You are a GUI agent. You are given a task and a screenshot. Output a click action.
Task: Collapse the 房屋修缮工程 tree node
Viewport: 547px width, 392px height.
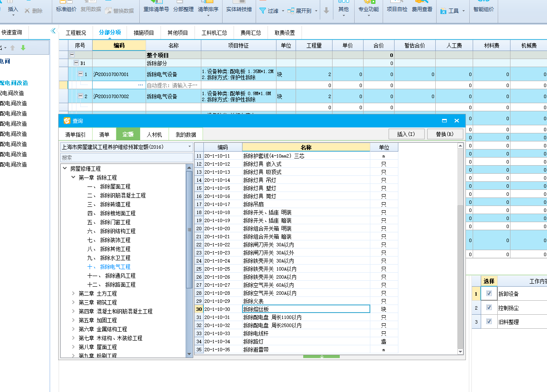pos(65,169)
